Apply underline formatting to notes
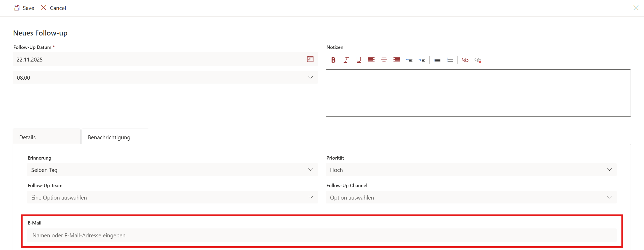The height and width of the screenshot is (250, 644). (x=358, y=60)
